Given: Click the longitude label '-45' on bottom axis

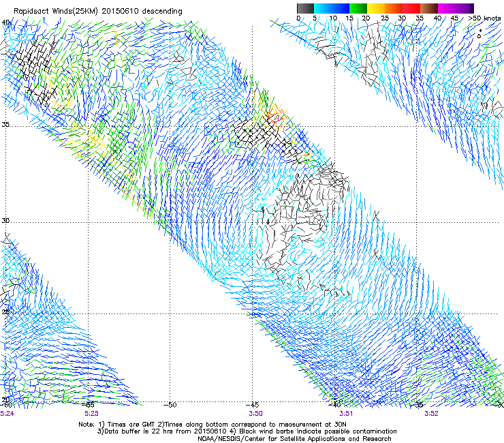Looking at the screenshot, I should 252,404.
